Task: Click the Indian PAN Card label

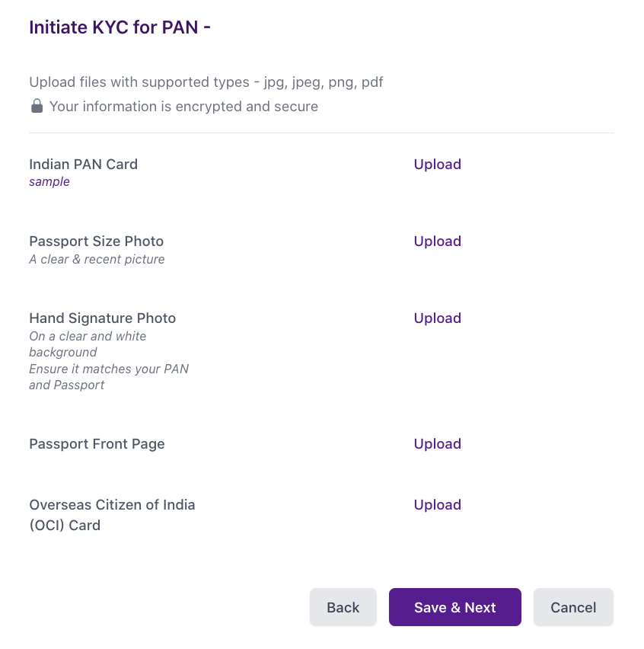Action: pos(83,165)
